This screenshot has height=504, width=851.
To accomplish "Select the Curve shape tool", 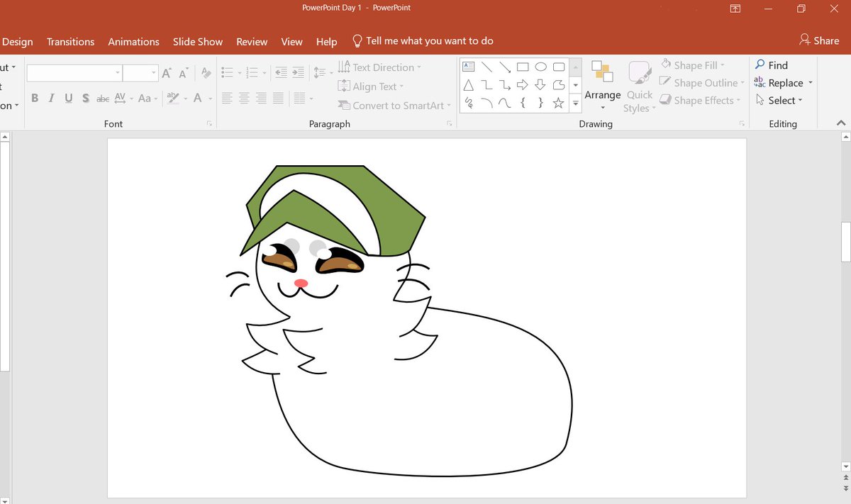I will point(505,103).
